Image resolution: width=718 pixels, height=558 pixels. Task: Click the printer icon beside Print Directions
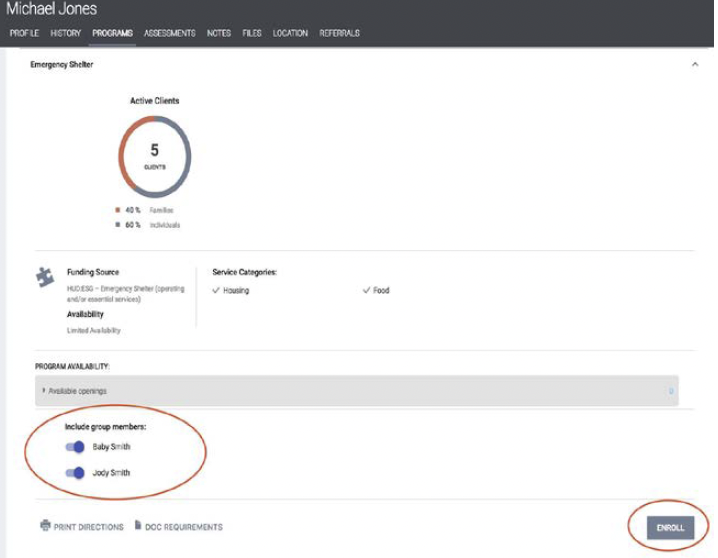45,526
